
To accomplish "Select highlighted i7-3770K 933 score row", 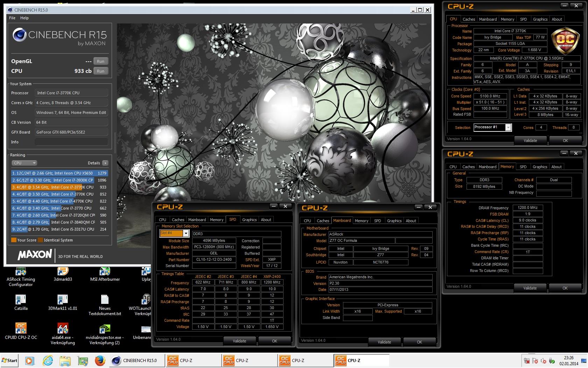I will [x=59, y=187].
